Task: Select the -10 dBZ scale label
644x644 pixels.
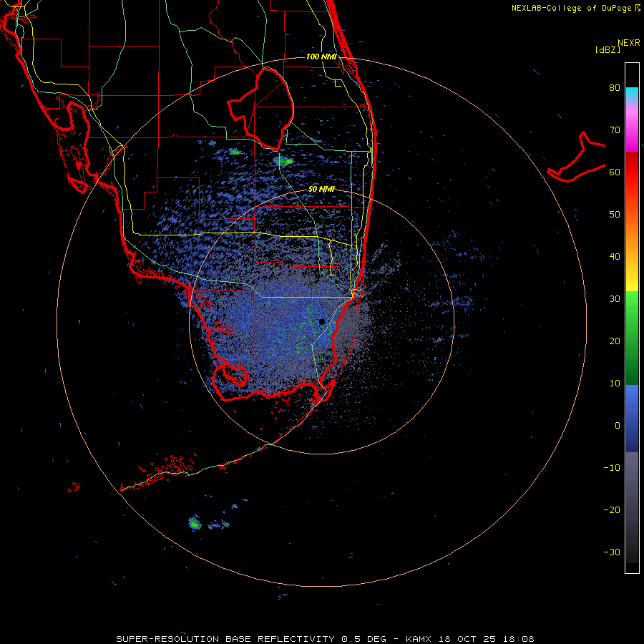Action: (x=612, y=467)
